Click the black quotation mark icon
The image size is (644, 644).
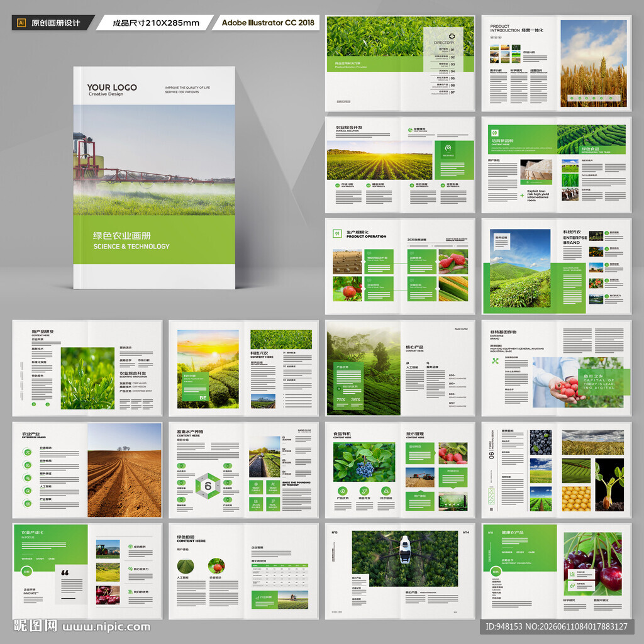[65, 572]
